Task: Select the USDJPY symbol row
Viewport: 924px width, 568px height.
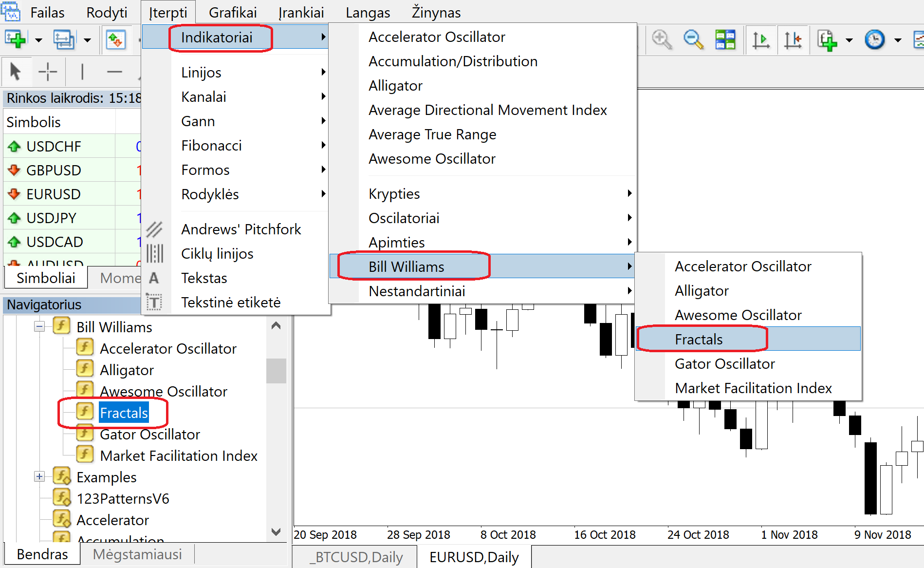Action: pyautogui.click(x=72, y=218)
